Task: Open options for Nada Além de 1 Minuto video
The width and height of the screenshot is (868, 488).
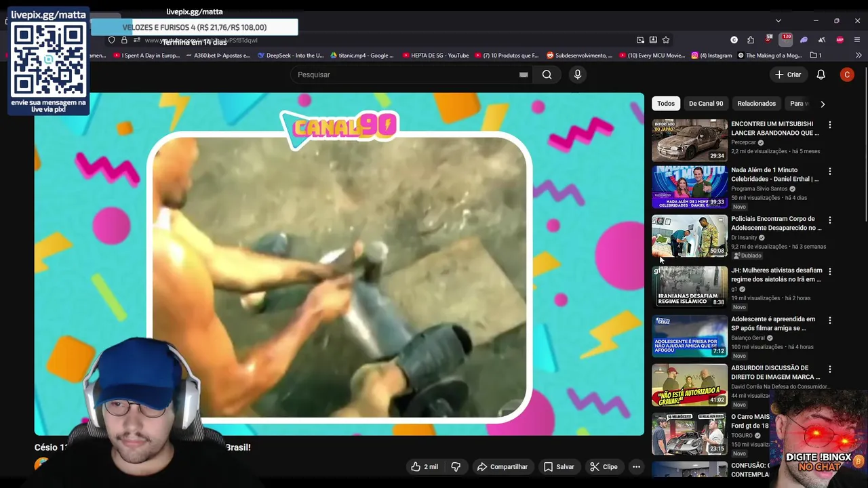Action: pos(829,171)
